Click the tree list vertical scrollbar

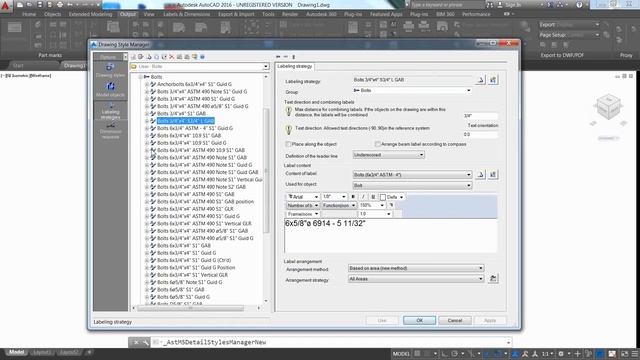(266, 170)
